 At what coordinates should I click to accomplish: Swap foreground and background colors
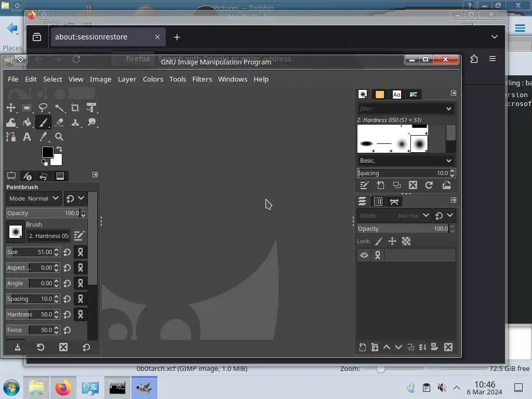click(59, 149)
